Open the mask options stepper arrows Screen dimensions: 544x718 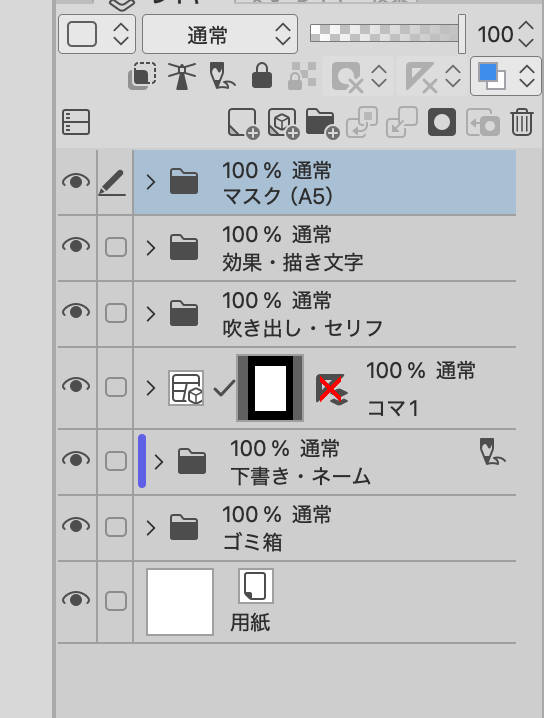click(x=379, y=76)
